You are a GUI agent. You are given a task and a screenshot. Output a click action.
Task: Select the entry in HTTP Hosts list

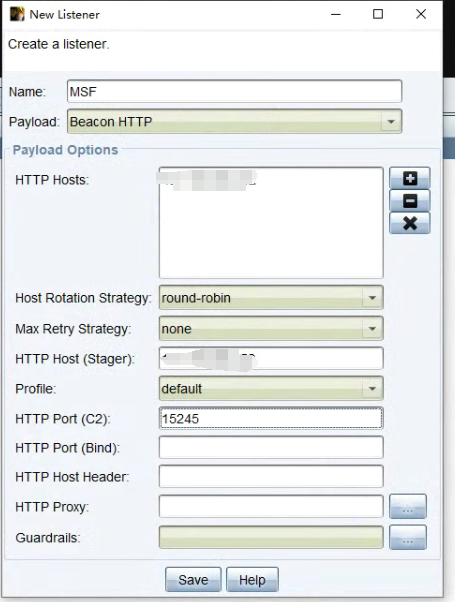[x=207, y=180]
